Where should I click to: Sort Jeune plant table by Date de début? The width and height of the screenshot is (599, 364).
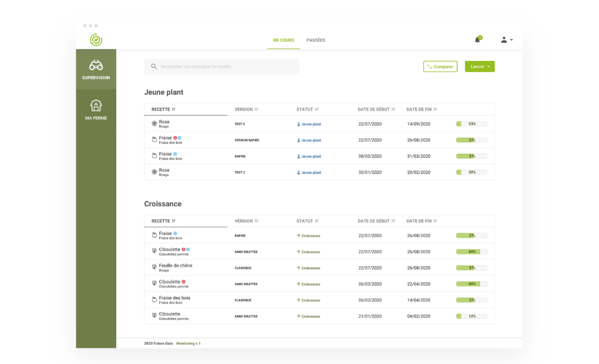(x=376, y=109)
